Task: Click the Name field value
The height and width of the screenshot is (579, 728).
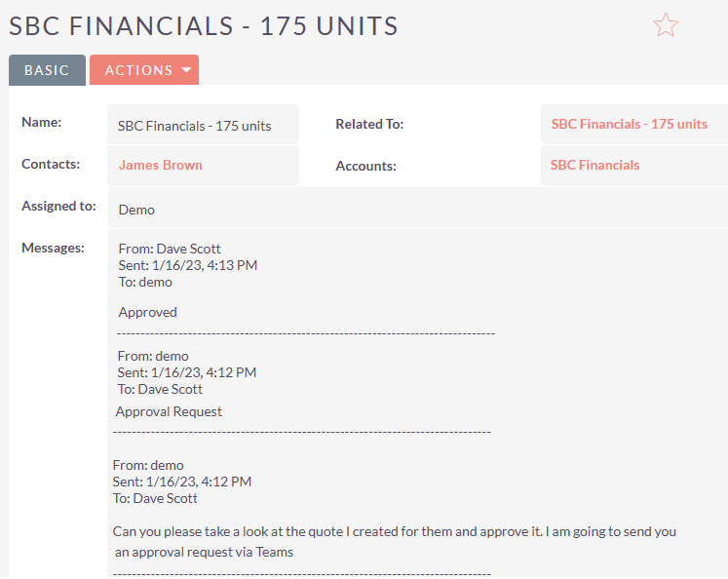Action: [194, 126]
